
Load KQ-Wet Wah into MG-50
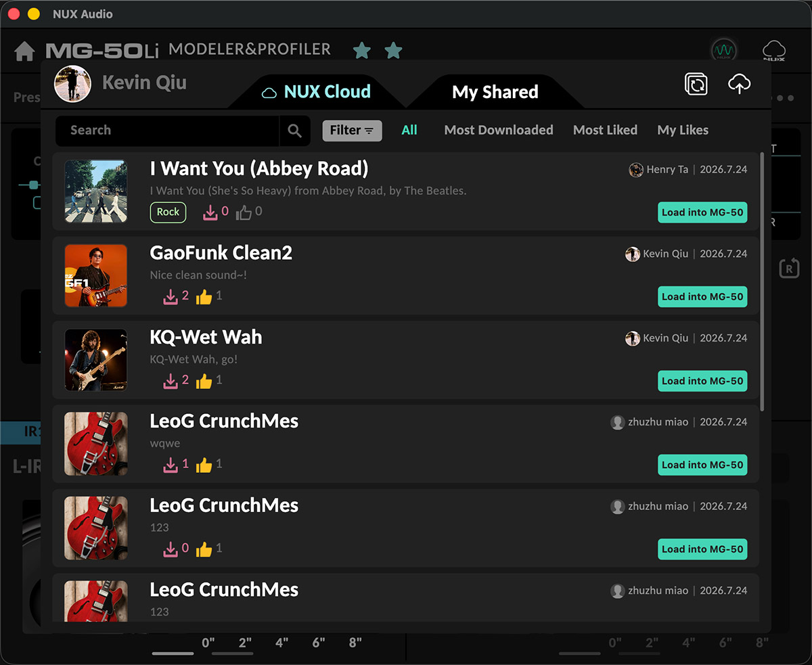(702, 381)
